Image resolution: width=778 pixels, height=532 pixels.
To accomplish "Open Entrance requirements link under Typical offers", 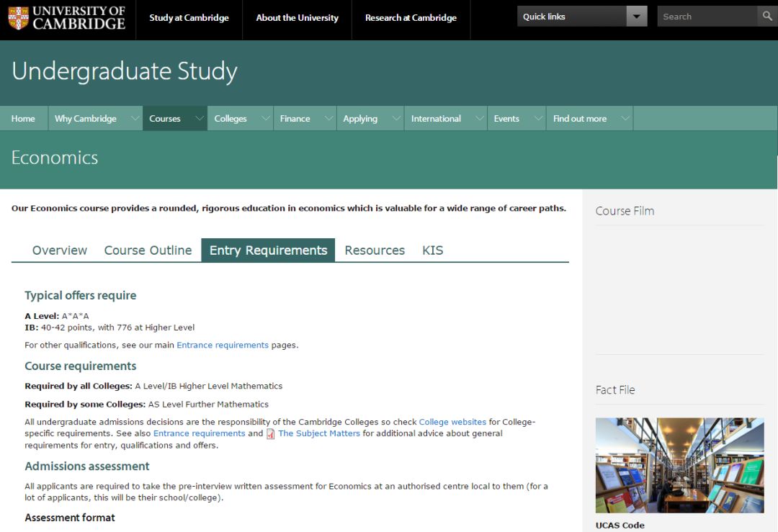I will pos(223,345).
